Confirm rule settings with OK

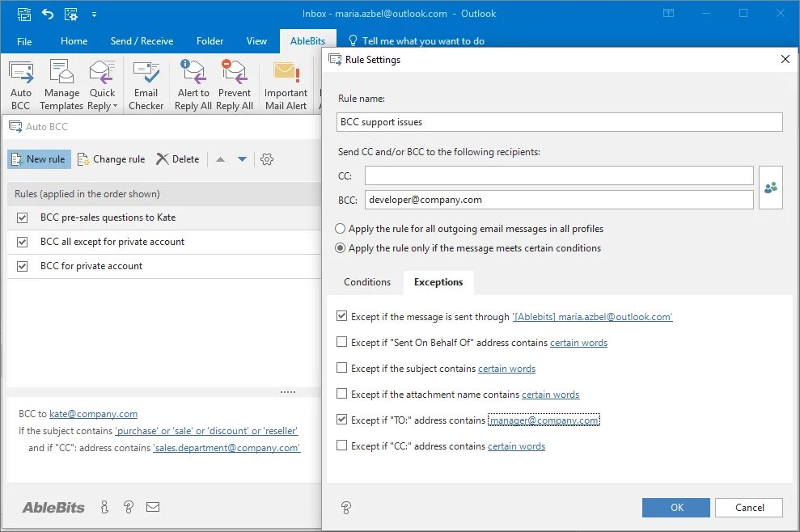[676, 508]
